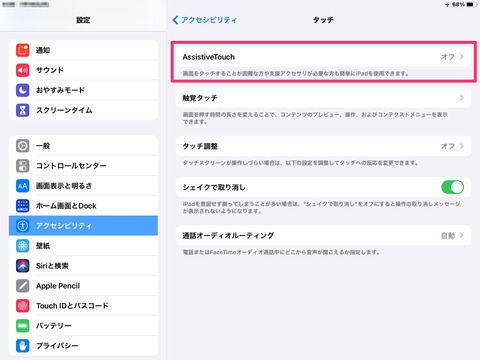Screen dimensions: 480x360
Task: Open 通話オーディオルーティング via its chevron
Action: click(462, 235)
